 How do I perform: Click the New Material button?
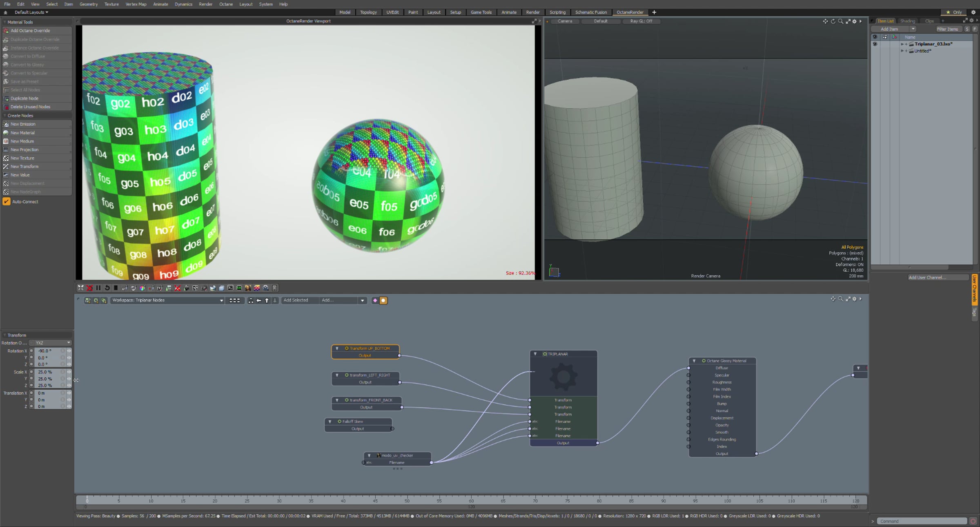click(37, 133)
